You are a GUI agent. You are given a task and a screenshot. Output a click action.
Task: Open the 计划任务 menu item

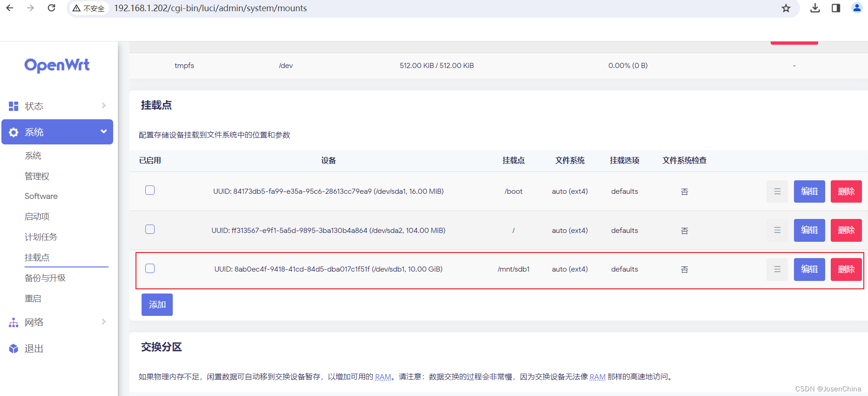click(41, 237)
